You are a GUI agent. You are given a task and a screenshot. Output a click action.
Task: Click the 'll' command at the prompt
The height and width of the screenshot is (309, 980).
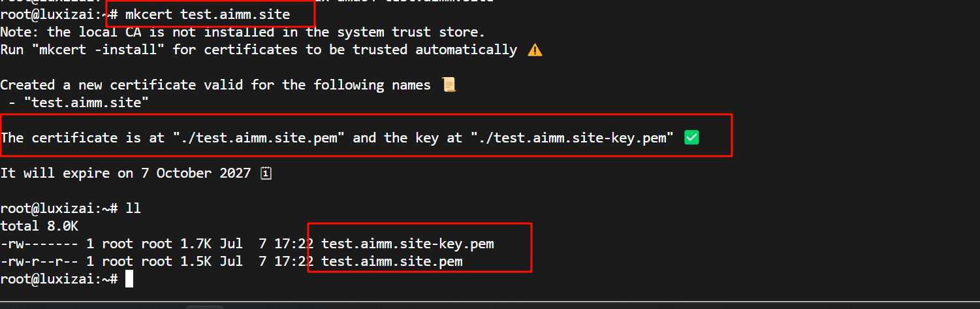tap(133, 208)
